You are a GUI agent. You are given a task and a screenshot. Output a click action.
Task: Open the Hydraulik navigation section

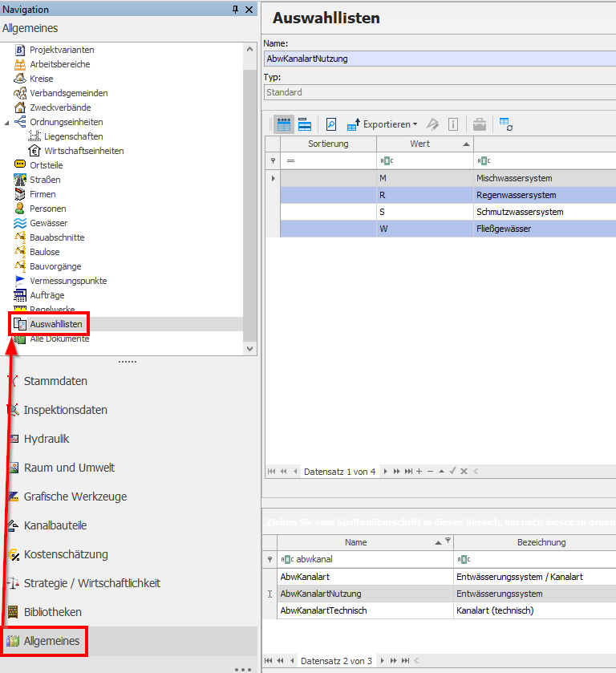click(47, 439)
